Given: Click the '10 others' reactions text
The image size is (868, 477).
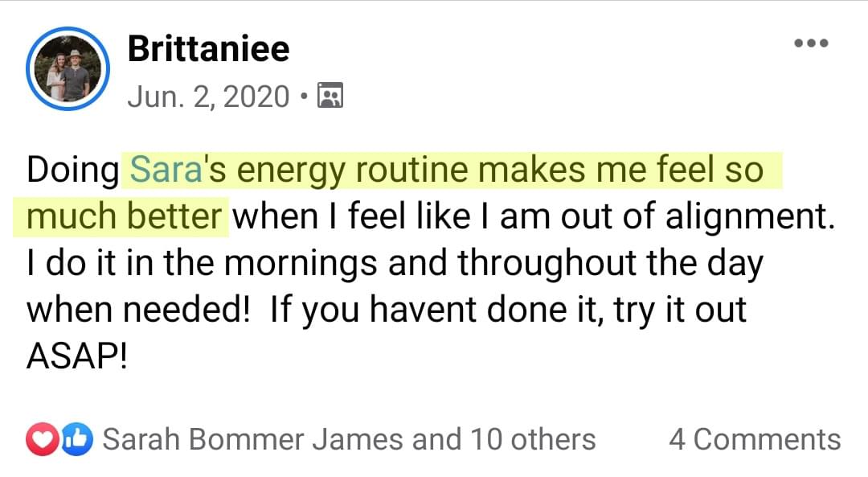Looking at the screenshot, I should tap(533, 439).
